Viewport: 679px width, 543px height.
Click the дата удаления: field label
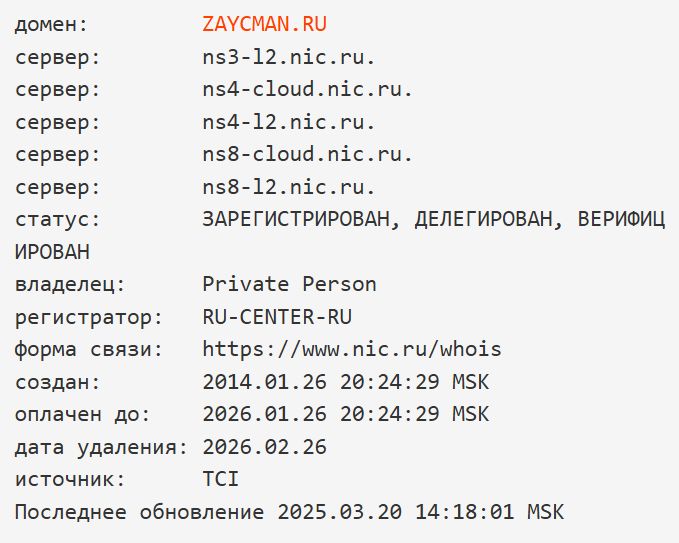(101, 448)
